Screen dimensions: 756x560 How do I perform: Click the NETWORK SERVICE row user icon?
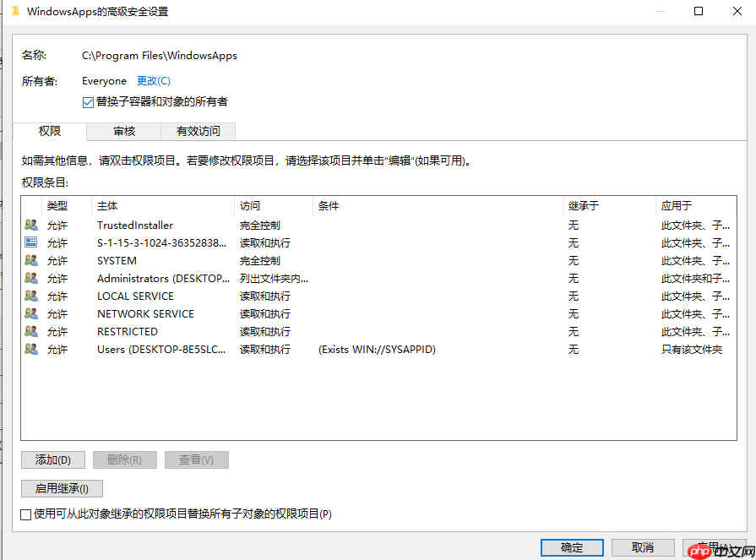click(31, 313)
